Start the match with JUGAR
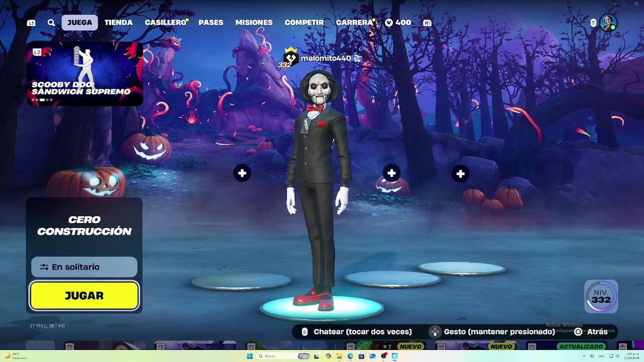Viewport: 644px width, 362px height. tap(84, 296)
